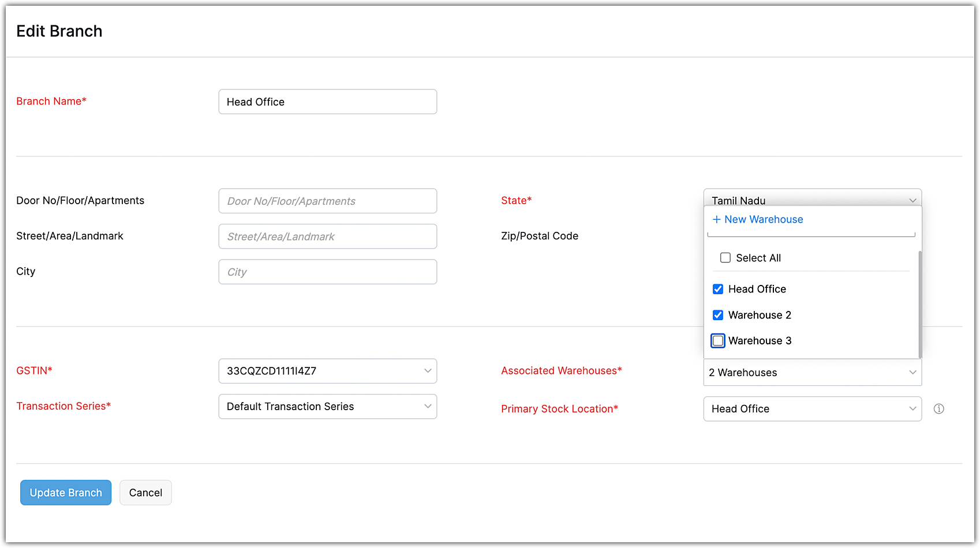Click the Update Branch button

[x=66, y=493]
